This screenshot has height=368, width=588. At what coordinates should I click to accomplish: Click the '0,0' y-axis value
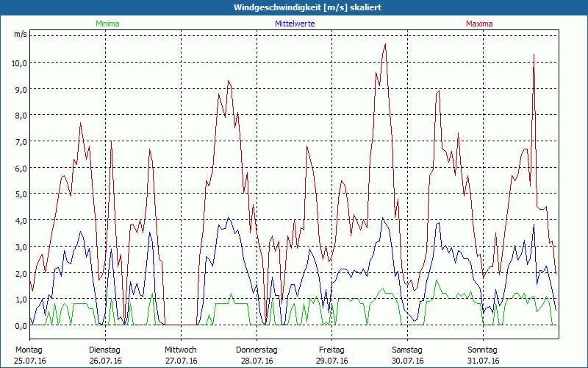point(21,326)
